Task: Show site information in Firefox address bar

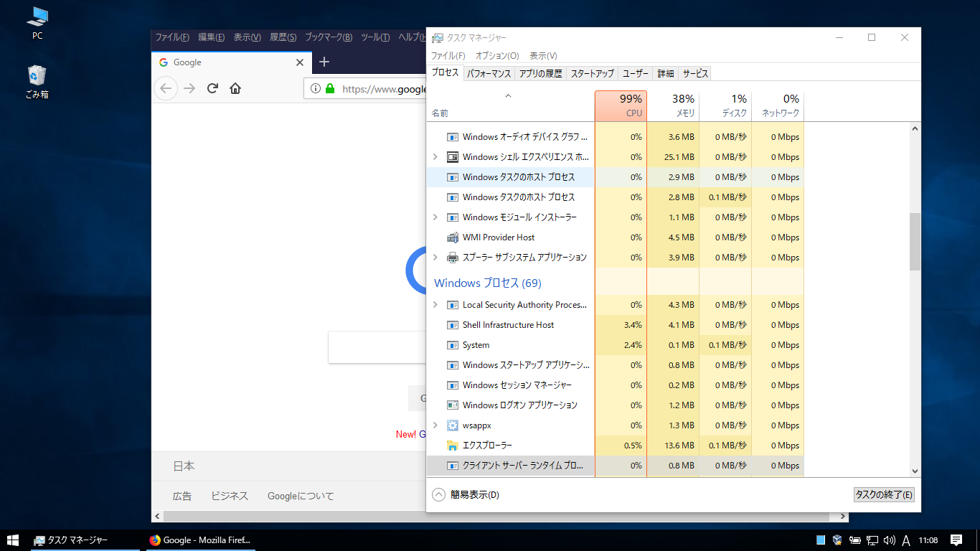Action: tap(315, 89)
